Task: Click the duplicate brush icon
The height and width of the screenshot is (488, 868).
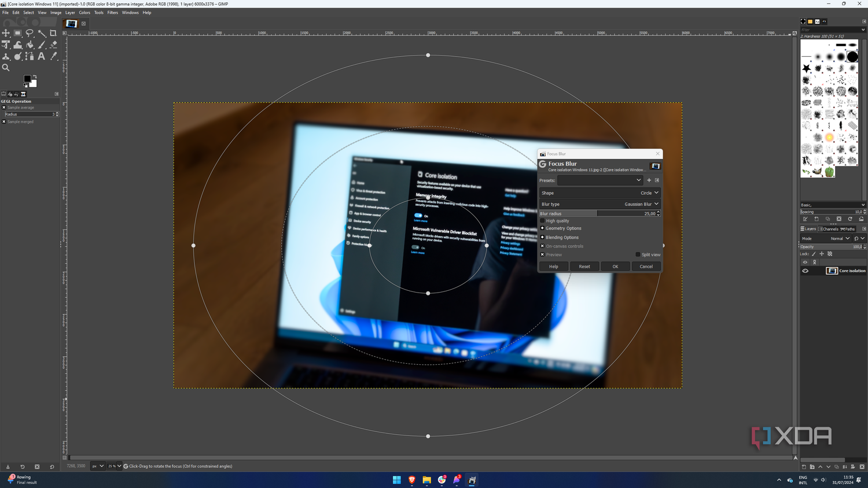Action: pyautogui.click(x=827, y=219)
